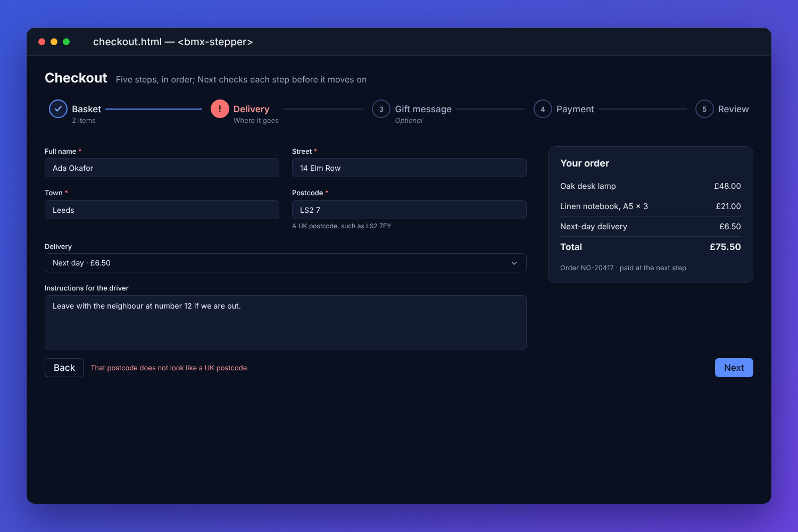Click the Oak desk lamp order row
Viewport: 798px width, 532px height.
(x=651, y=186)
